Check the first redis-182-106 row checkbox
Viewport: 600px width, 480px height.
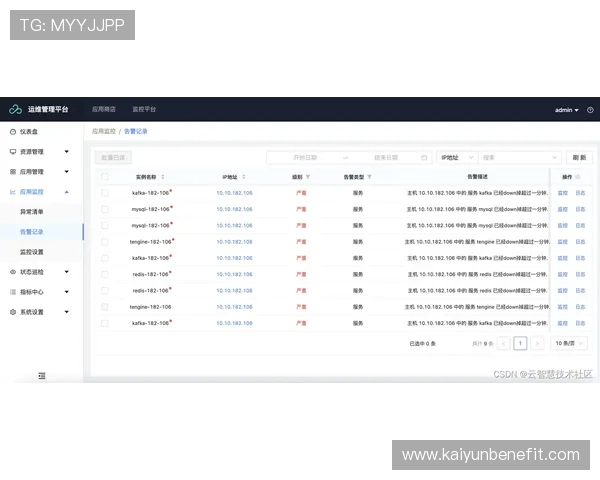[x=105, y=274]
